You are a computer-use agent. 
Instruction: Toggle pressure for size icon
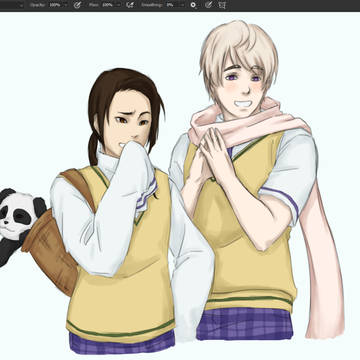tap(209, 5)
